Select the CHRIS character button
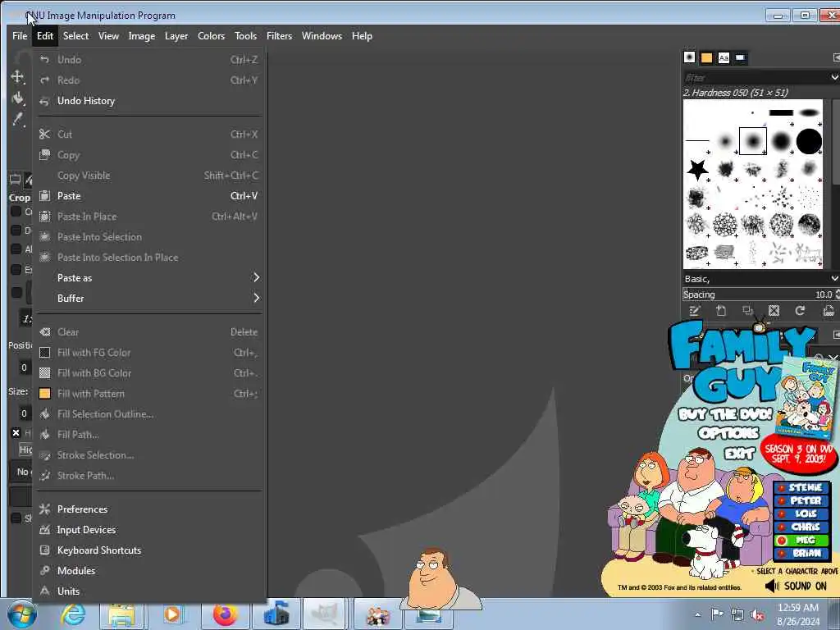 pyautogui.click(x=802, y=527)
